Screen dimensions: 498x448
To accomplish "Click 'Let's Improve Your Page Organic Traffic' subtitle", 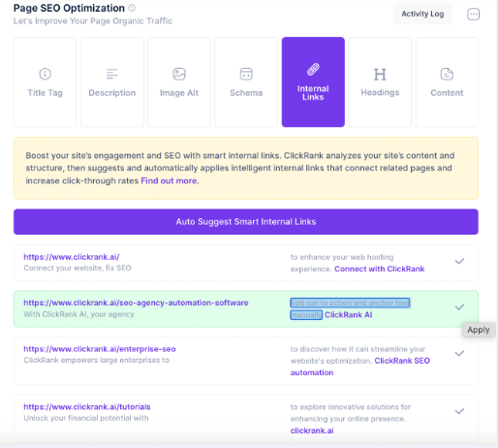I will [93, 21].
